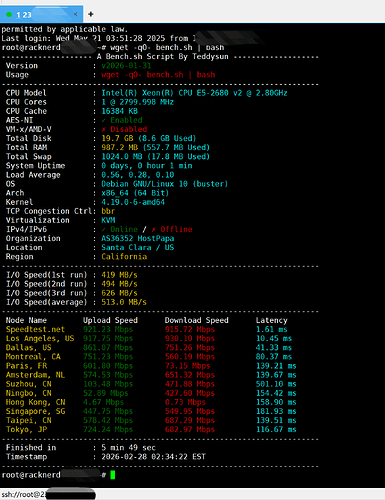Click 'Tokyo, JP' node name
Viewport: 385px width, 500px height.
pyautogui.click(x=26, y=430)
